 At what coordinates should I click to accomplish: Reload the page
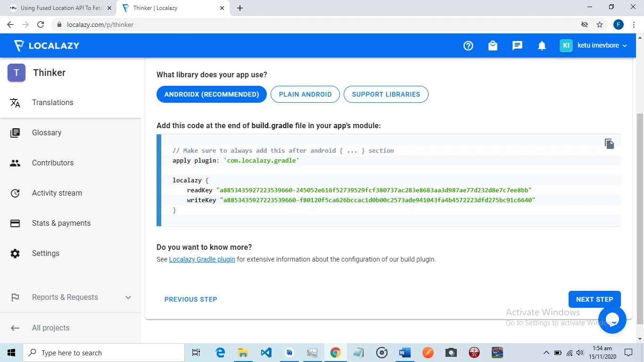tap(41, 25)
